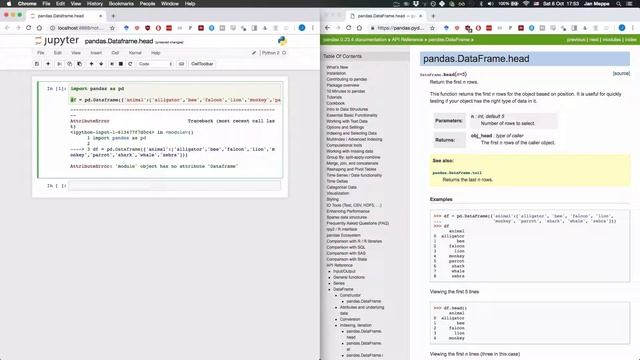The height and width of the screenshot is (360, 640).
Task: Click the notebook title pandas.Dataframe.head
Action: point(119,41)
